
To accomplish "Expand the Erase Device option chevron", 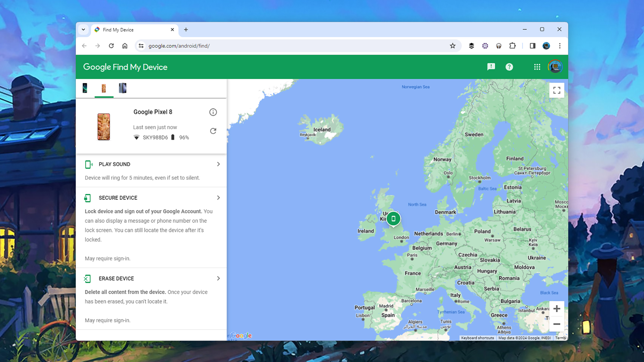I will pos(218,278).
